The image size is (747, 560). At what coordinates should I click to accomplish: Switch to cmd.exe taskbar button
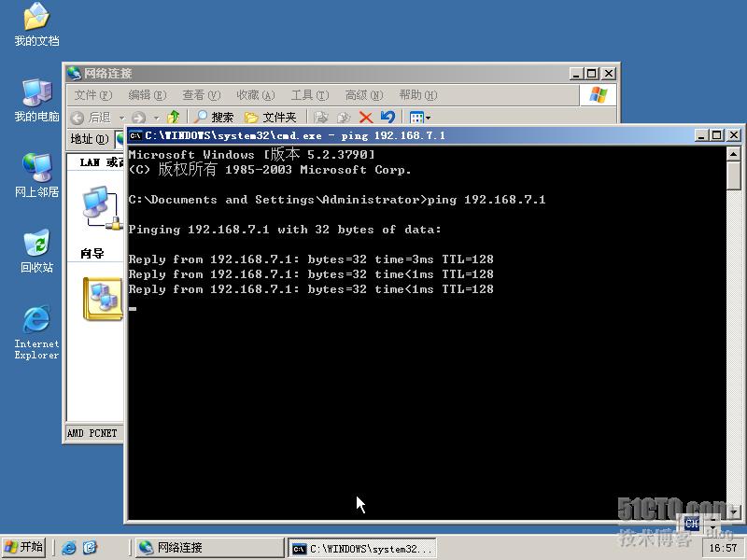click(362, 548)
